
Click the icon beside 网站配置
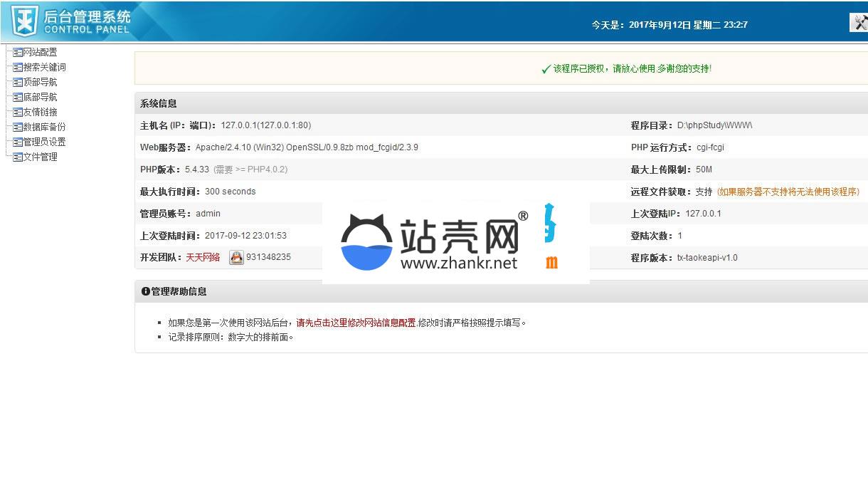click(17, 52)
